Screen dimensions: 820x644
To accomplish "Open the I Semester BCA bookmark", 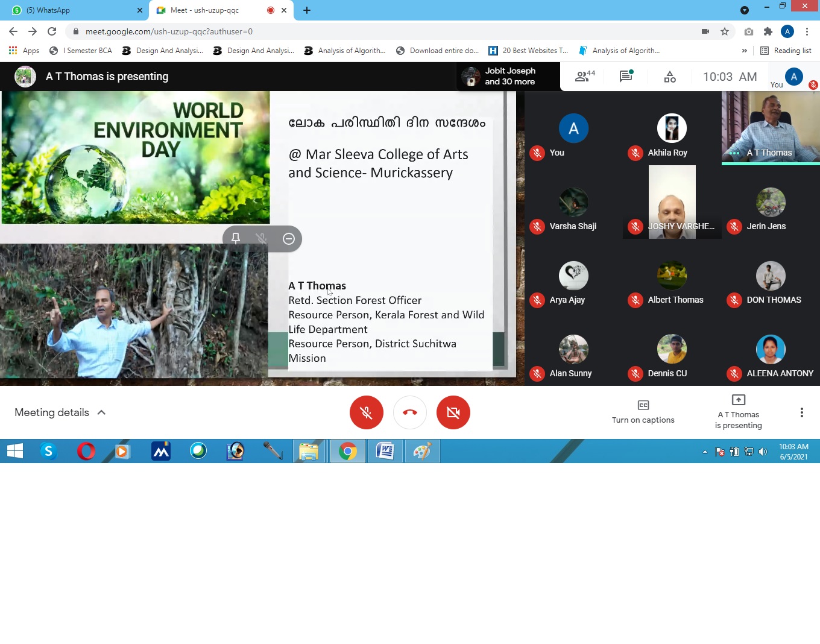I will click(x=81, y=51).
